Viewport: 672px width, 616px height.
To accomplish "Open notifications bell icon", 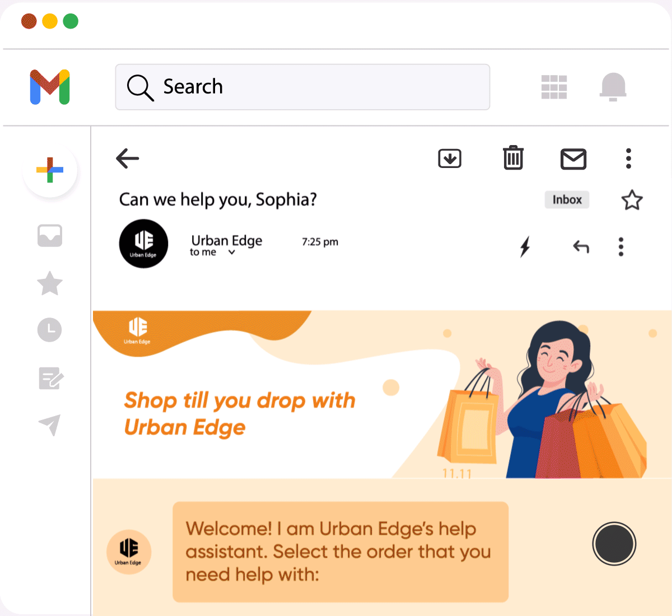I will click(613, 87).
